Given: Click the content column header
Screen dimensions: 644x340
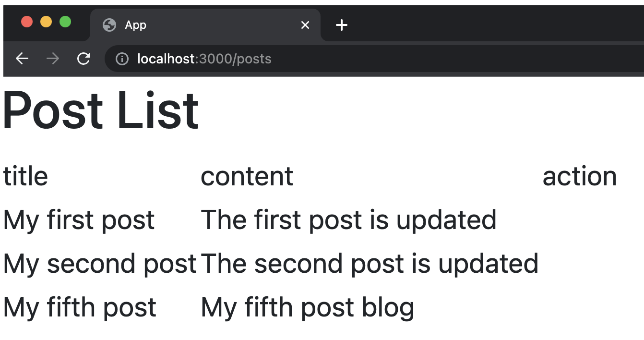Looking at the screenshot, I should [247, 176].
